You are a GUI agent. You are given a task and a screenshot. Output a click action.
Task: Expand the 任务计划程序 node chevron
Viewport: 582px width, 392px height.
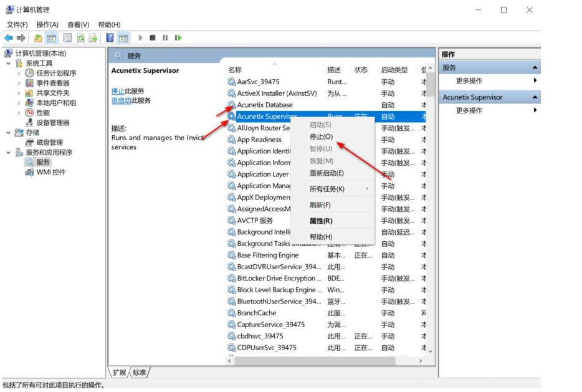[19, 74]
